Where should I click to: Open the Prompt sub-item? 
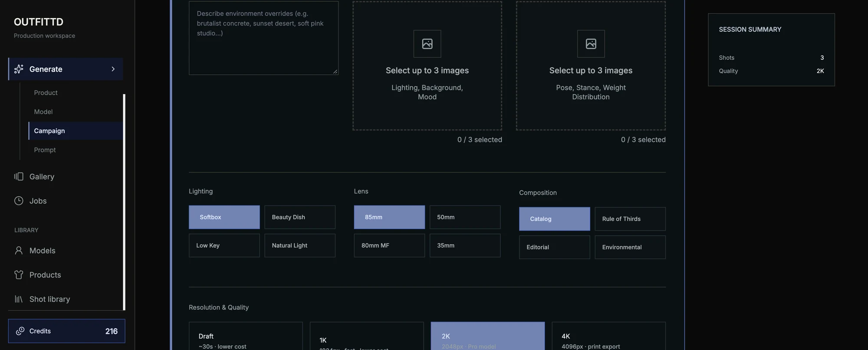click(76, 150)
